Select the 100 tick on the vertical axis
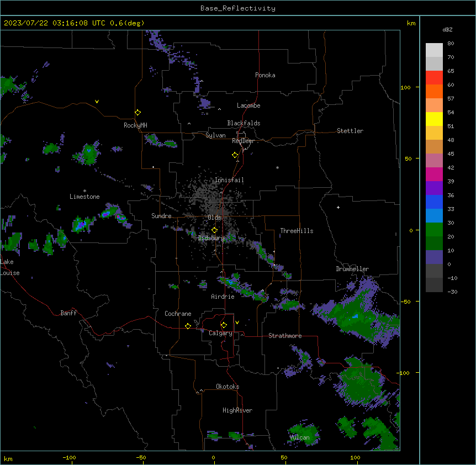This screenshot has height=465, width=476. pyautogui.click(x=405, y=87)
